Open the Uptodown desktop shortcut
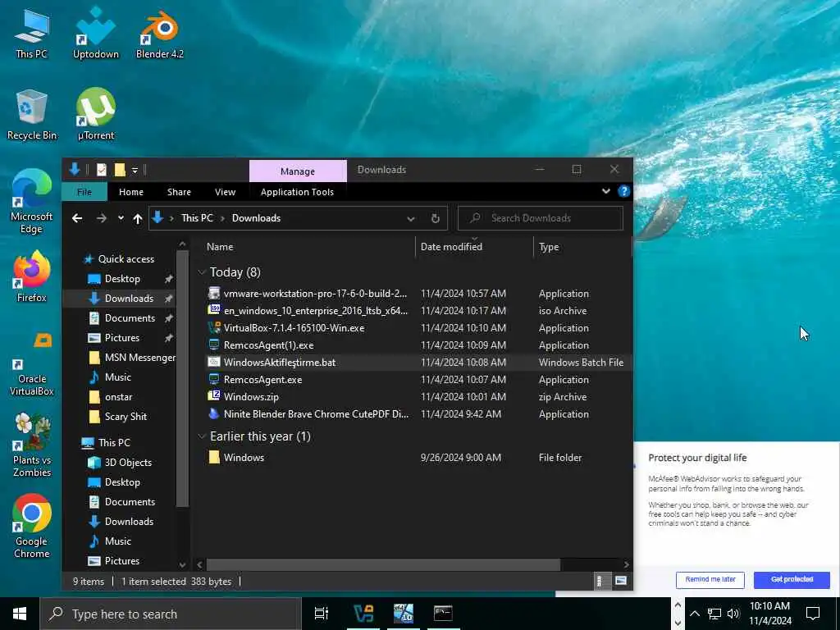This screenshot has height=630, width=840. click(95, 33)
